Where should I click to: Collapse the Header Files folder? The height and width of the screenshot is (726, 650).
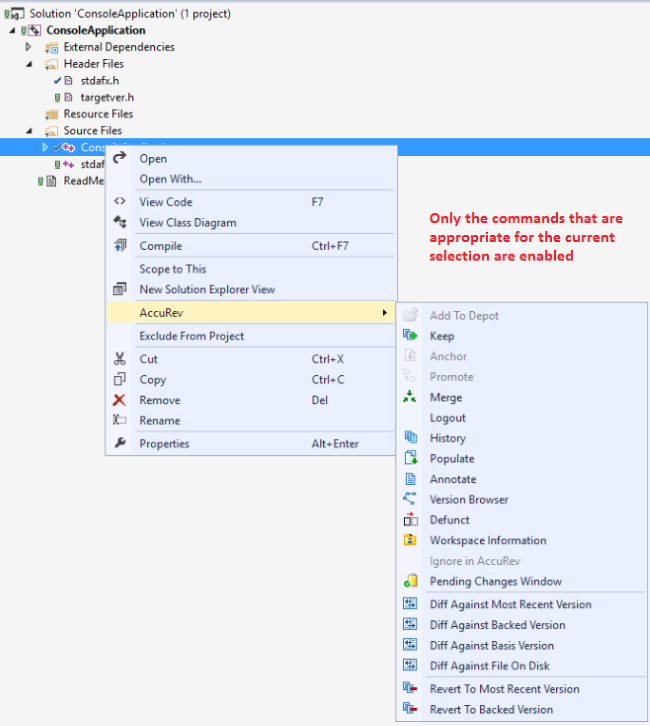(x=28, y=64)
